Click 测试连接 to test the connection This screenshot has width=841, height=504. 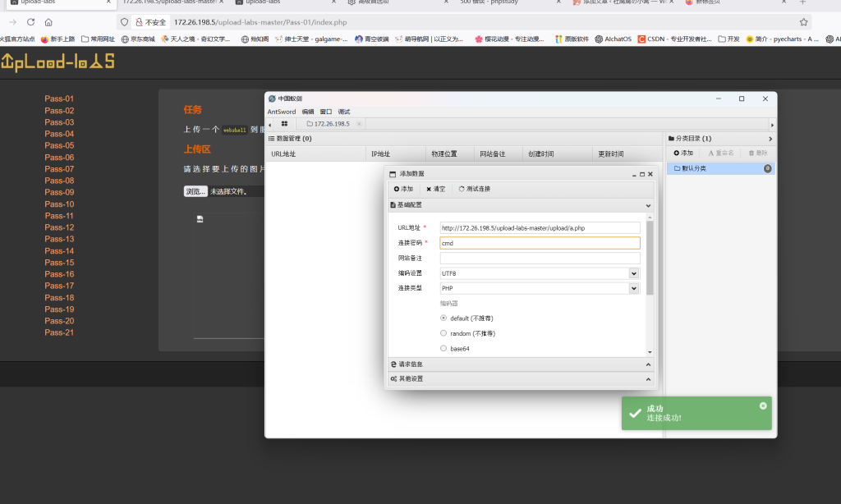474,189
